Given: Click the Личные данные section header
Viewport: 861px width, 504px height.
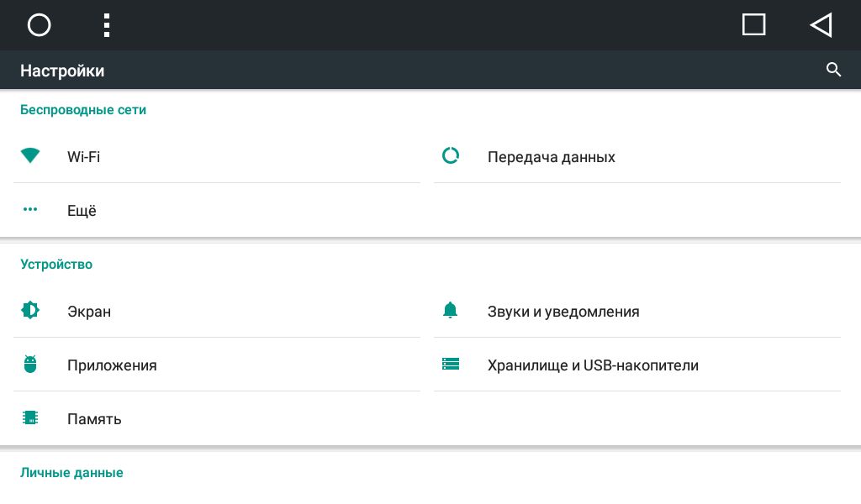Looking at the screenshot, I should tap(71, 472).
